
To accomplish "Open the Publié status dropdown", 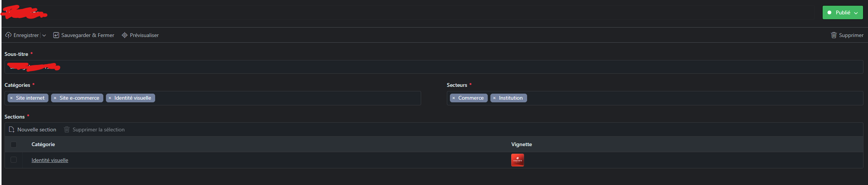I will pos(843,12).
